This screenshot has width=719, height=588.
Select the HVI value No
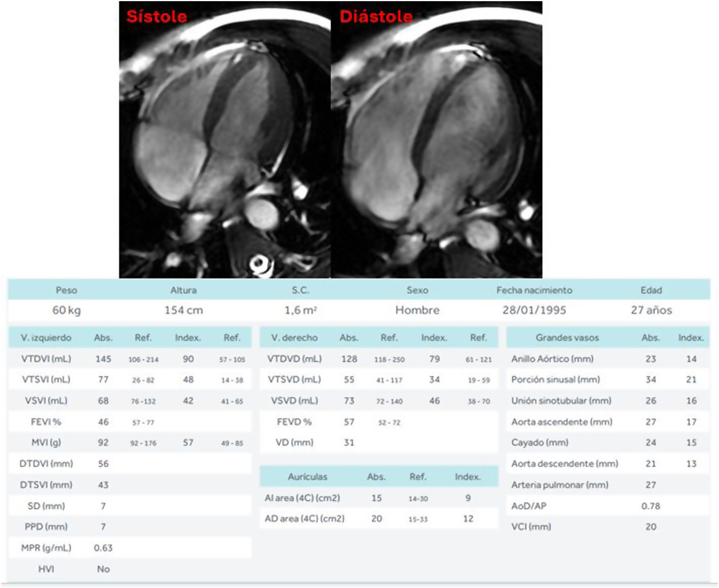pos(103,569)
